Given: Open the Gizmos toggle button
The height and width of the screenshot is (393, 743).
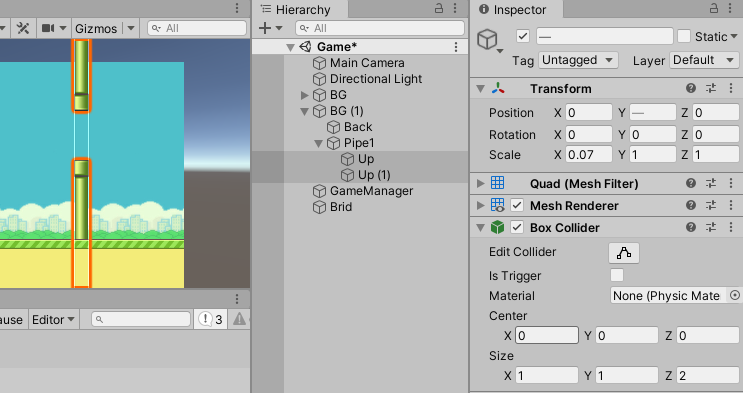Looking at the screenshot, I should coord(96,28).
